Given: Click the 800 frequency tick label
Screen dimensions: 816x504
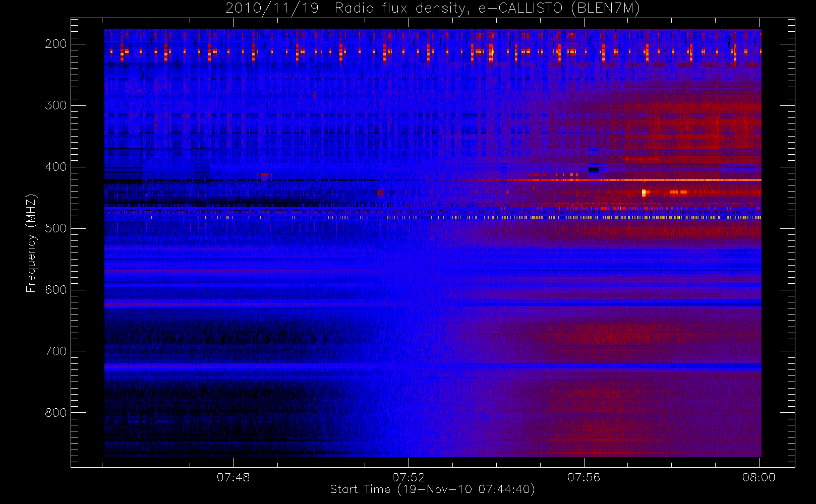Looking at the screenshot, I should pos(56,413).
